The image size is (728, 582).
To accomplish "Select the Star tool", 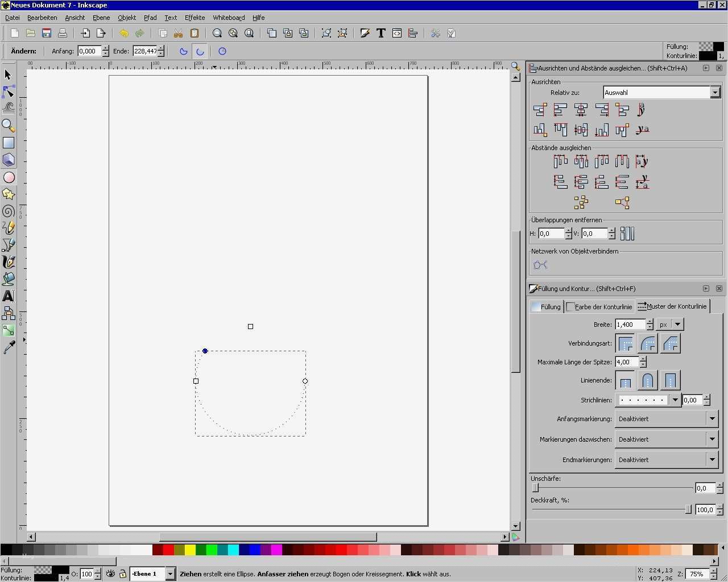I will click(x=9, y=194).
